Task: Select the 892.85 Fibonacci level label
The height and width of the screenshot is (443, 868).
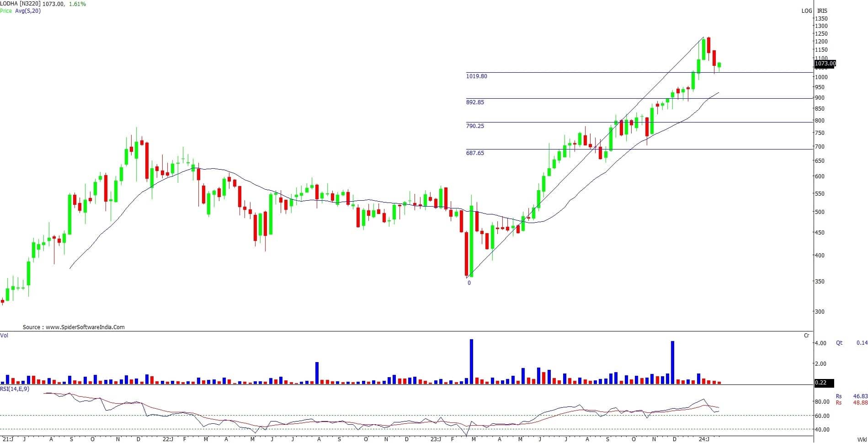Action: [x=475, y=102]
